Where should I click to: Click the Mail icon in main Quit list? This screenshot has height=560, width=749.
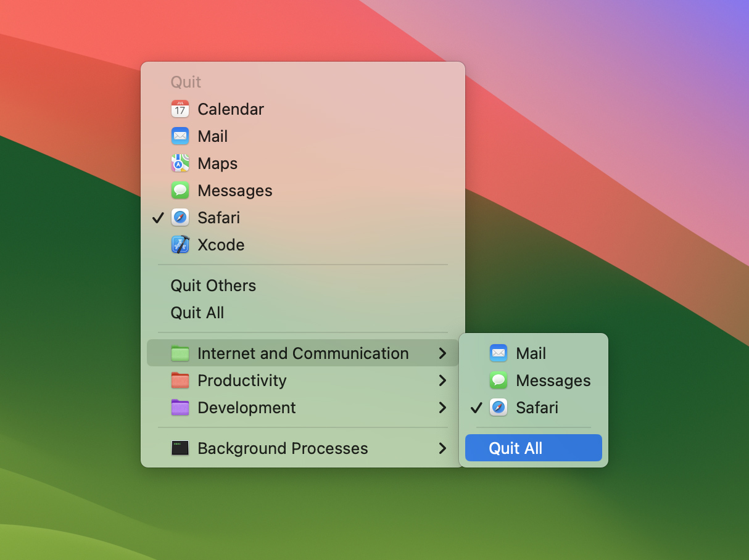(180, 136)
